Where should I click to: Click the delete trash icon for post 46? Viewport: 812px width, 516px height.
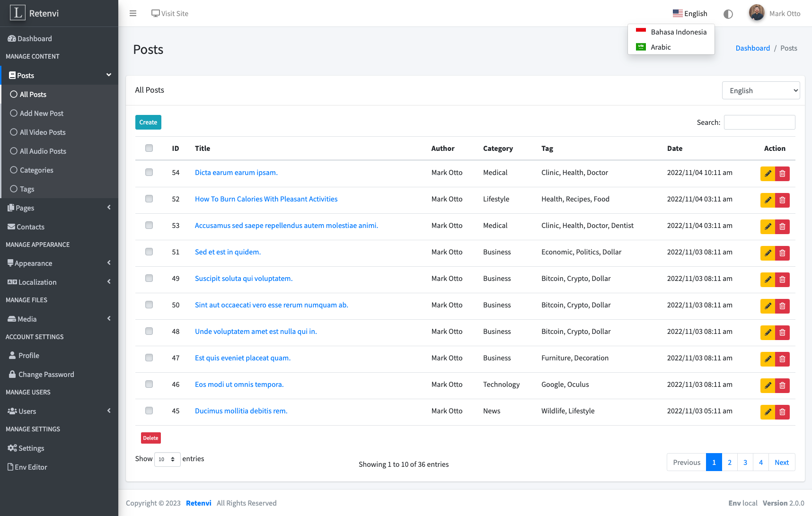(783, 385)
